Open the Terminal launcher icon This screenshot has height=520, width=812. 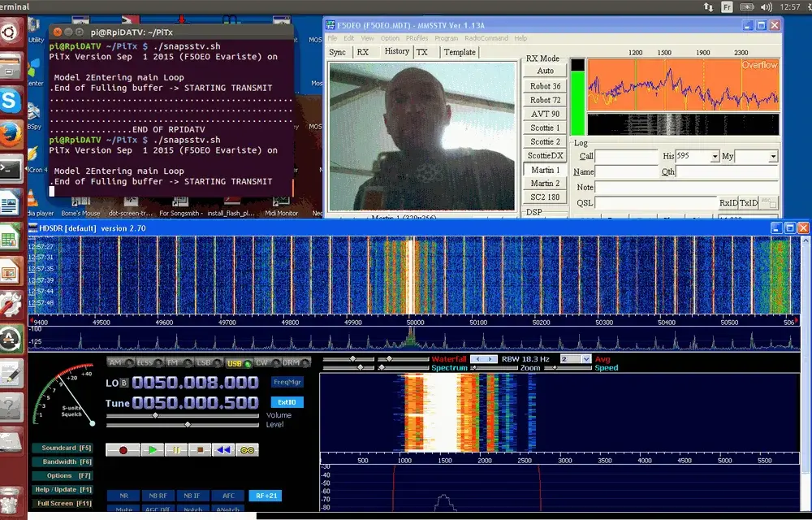point(11,169)
